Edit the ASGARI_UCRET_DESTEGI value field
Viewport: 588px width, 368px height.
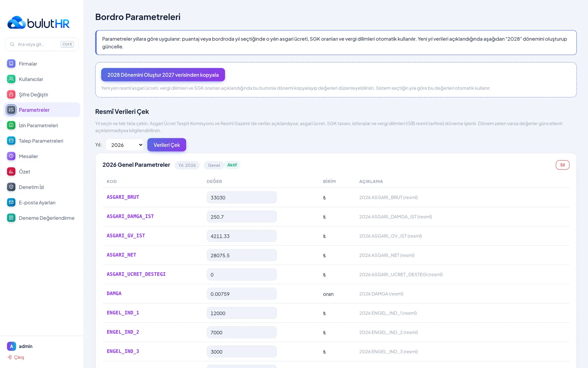point(242,274)
